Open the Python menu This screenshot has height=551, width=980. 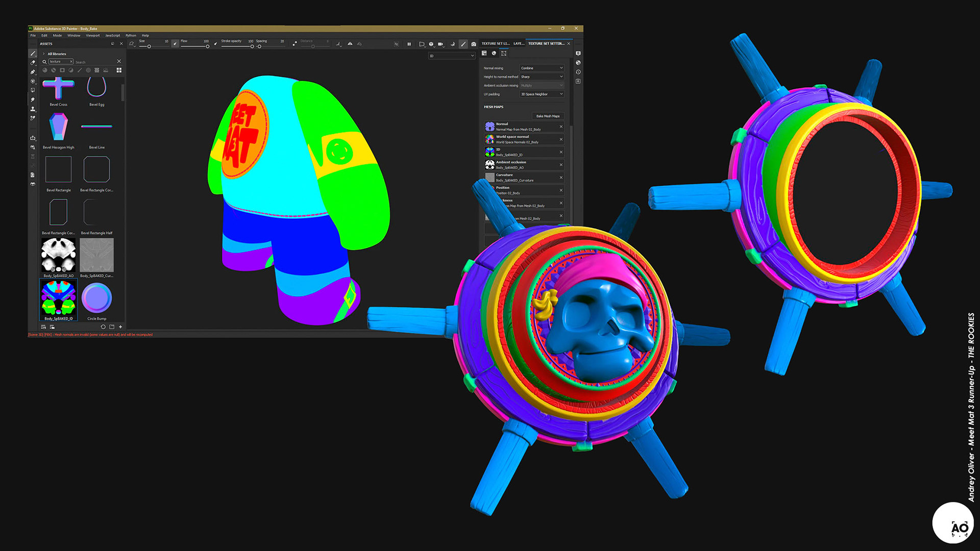(x=131, y=36)
